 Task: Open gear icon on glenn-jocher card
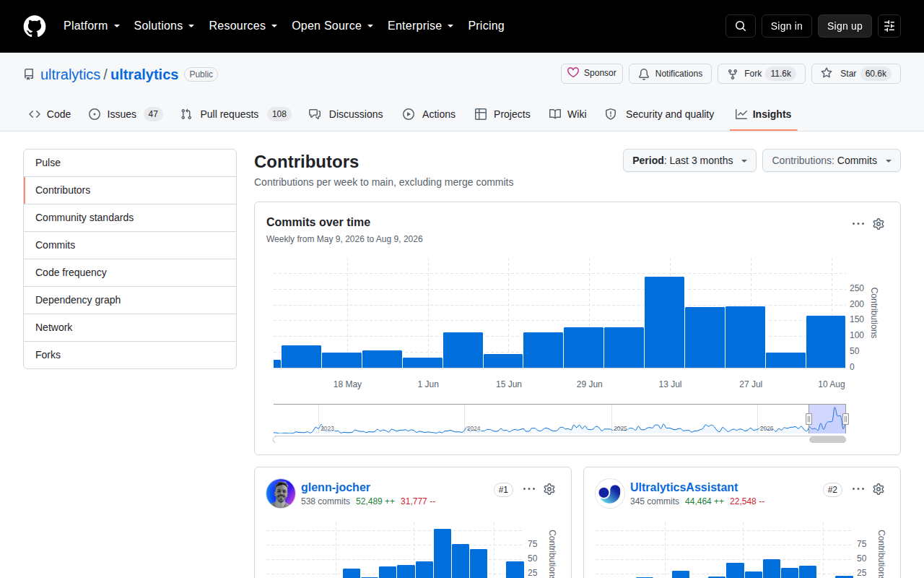549,489
